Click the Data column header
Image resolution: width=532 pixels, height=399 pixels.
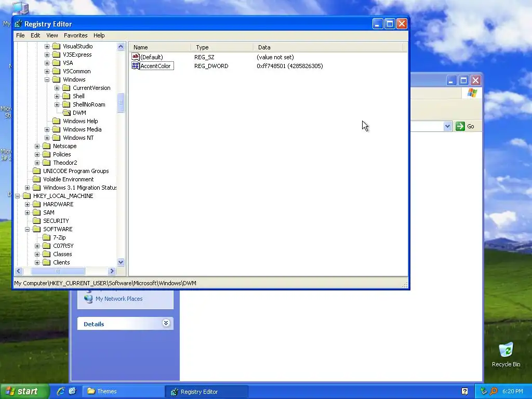coord(328,47)
